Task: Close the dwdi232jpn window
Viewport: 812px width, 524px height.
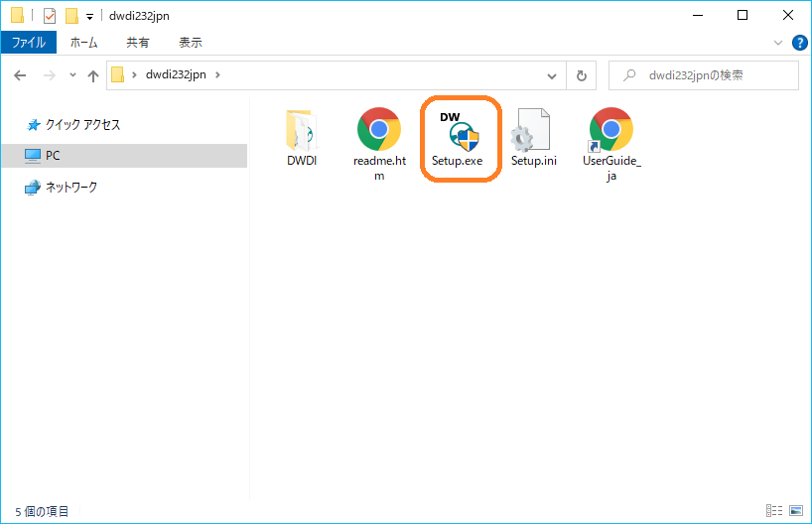Action: pyautogui.click(x=787, y=16)
